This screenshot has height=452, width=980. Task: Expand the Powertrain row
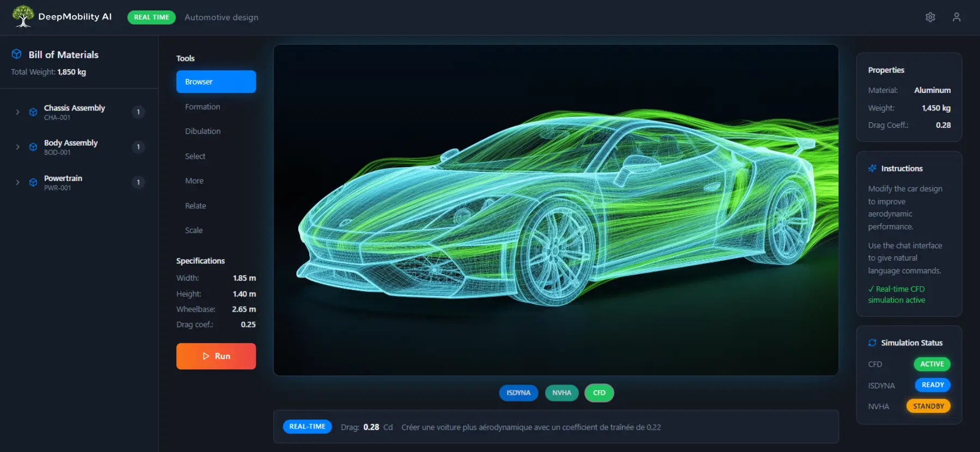pyautogui.click(x=17, y=182)
